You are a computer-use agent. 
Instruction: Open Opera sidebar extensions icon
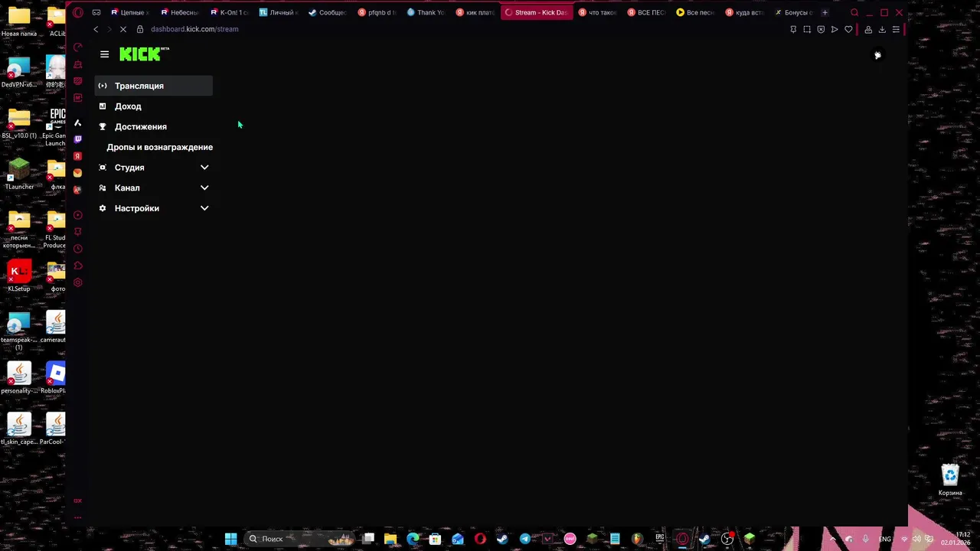77,266
